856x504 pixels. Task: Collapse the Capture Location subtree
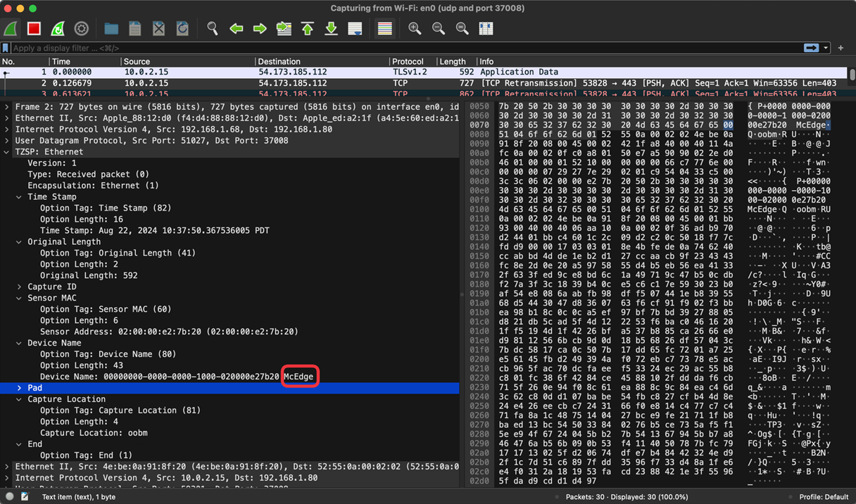click(19, 399)
